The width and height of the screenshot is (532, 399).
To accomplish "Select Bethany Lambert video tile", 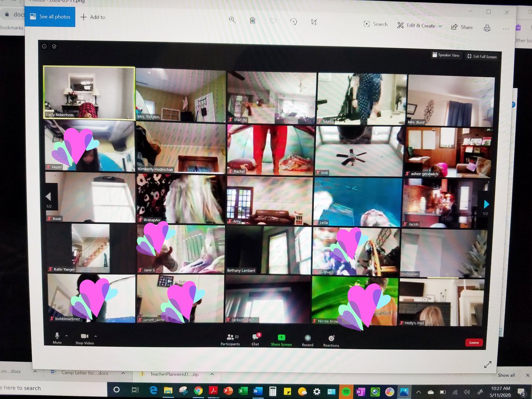I will (269, 250).
